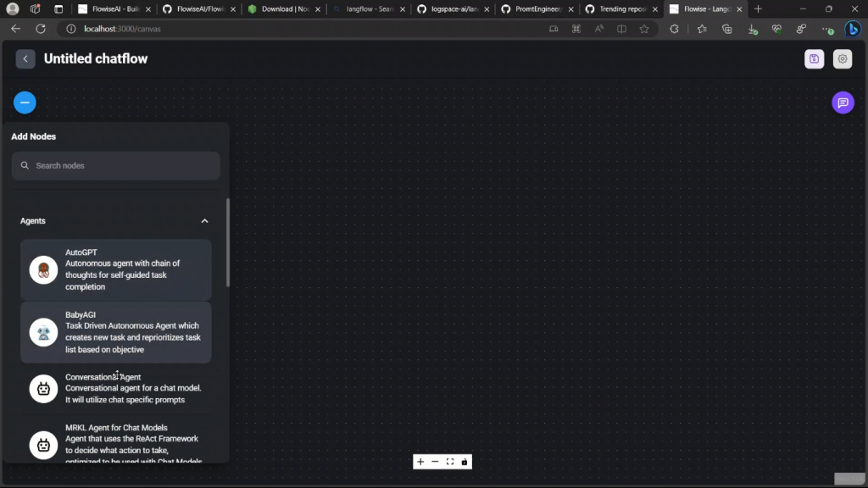Switch to the logspace-ai/langflow tab
The width and height of the screenshot is (868, 488).
click(452, 8)
